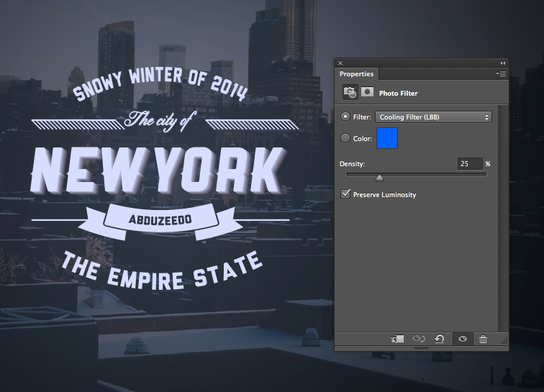Open the Properties panel flyout menu
The width and height of the screenshot is (544, 392).
pyautogui.click(x=501, y=73)
